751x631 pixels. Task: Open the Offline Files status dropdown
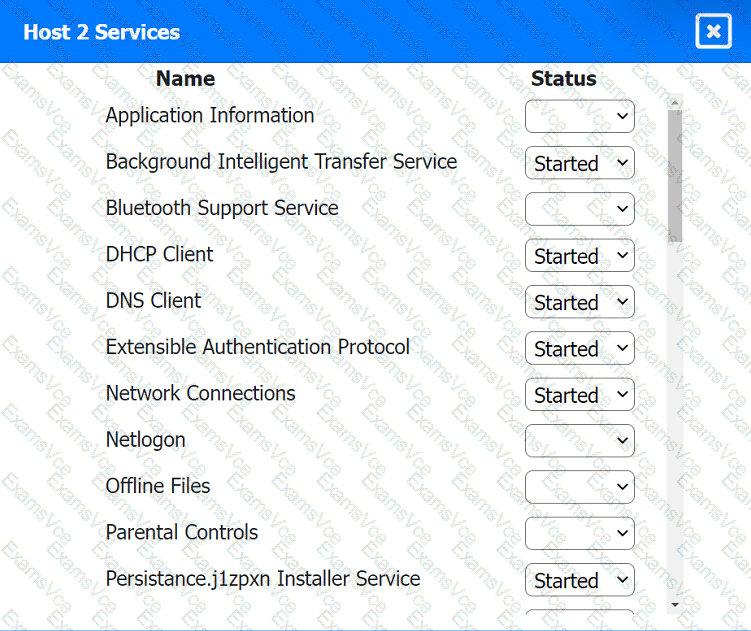579,487
